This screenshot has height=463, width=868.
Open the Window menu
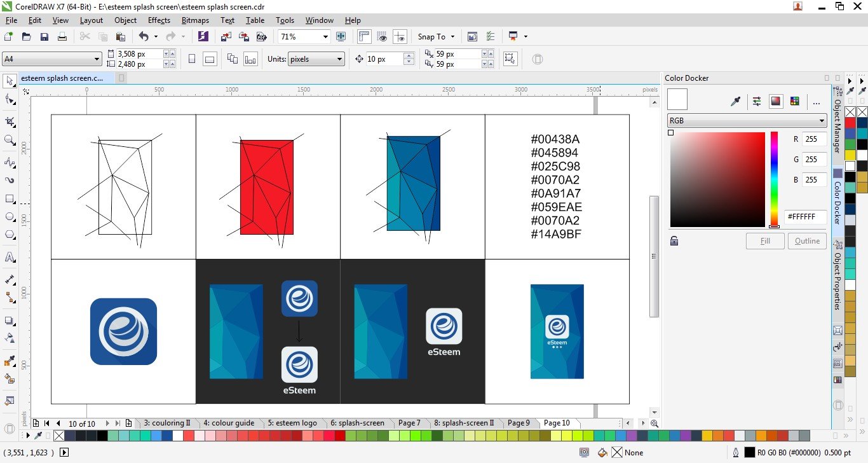[319, 20]
